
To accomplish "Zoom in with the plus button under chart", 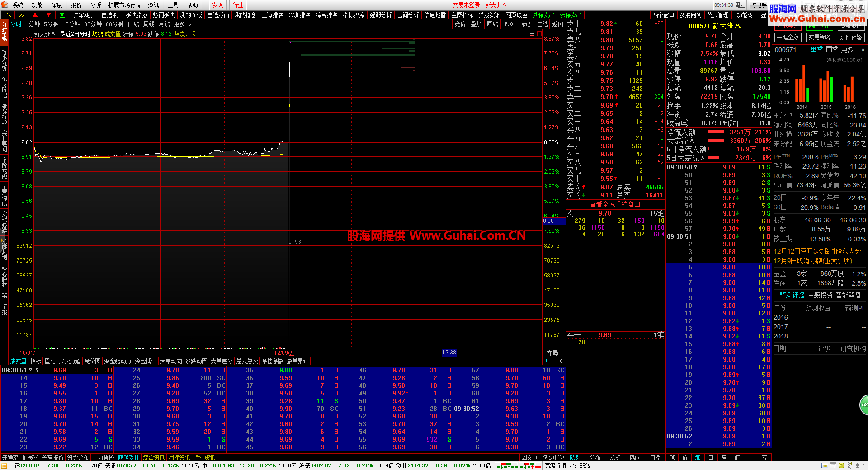I will click(x=547, y=361).
